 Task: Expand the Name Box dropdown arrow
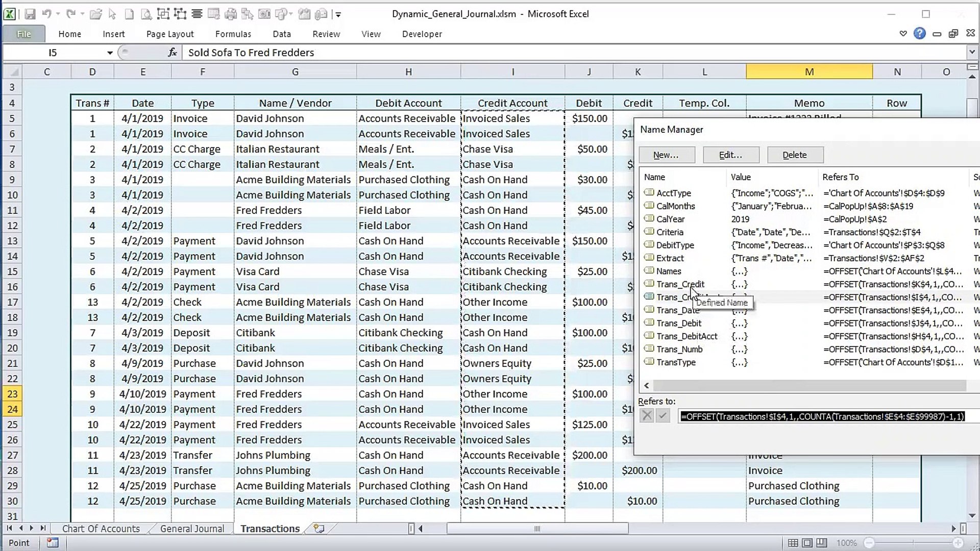click(110, 53)
